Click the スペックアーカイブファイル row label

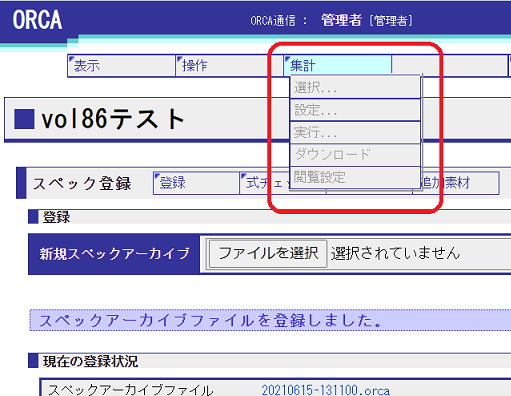coord(131,390)
